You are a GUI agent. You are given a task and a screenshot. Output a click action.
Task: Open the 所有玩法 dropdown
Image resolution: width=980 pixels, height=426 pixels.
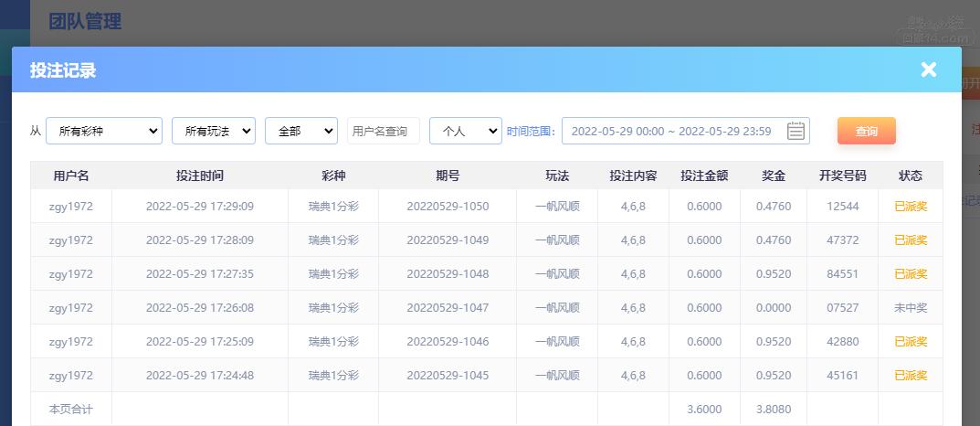point(214,131)
